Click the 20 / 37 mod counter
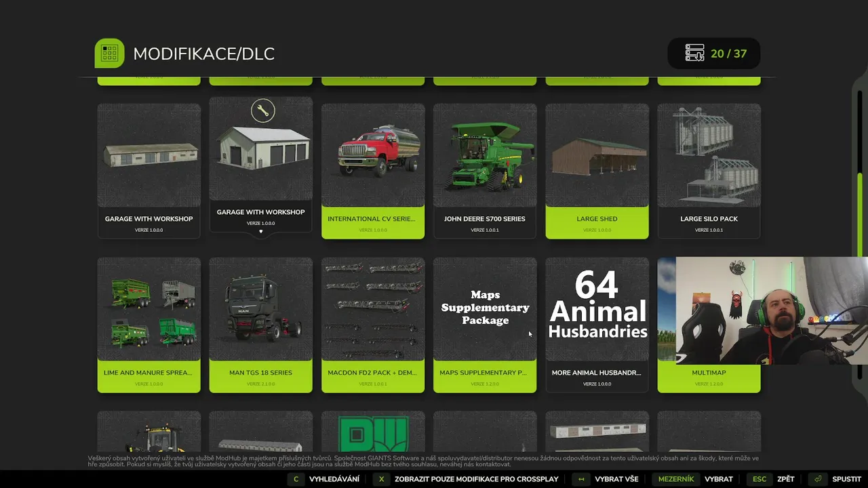The image size is (868, 488). pyautogui.click(x=728, y=54)
